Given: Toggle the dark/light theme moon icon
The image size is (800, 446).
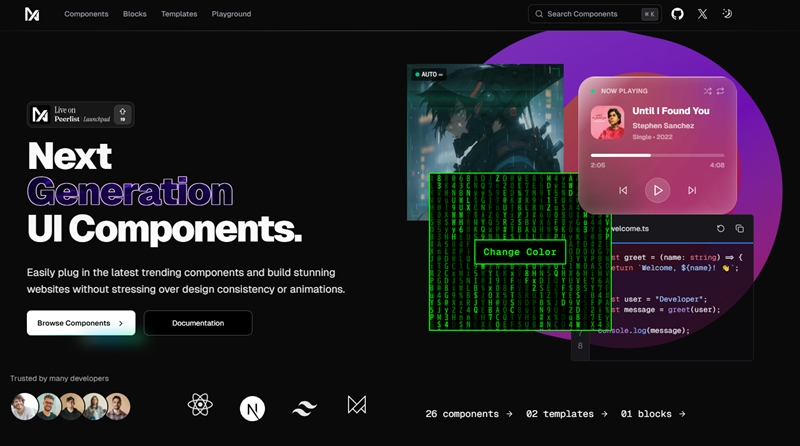Looking at the screenshot, I should pos(727,14).
